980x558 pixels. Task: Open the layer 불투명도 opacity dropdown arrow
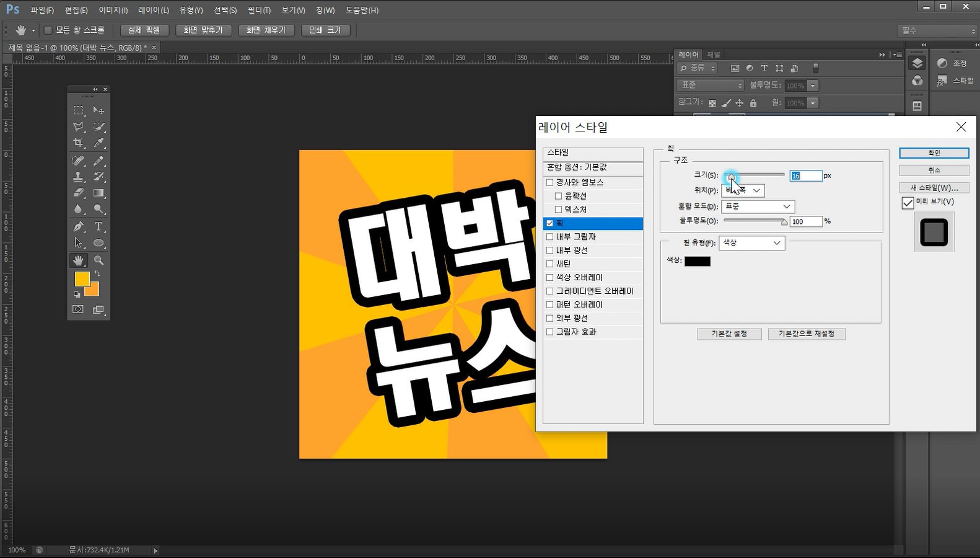[x=813, y=86]
